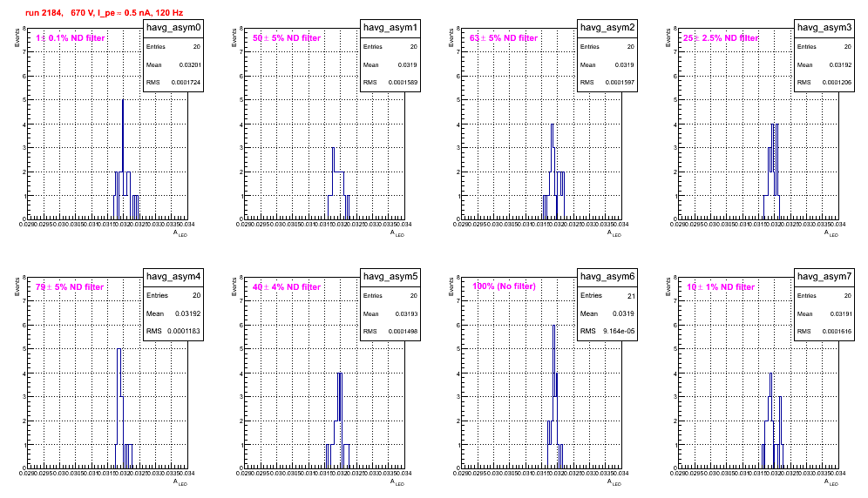Select the havg_asym6 histogram title

click(x=607, y=276)
